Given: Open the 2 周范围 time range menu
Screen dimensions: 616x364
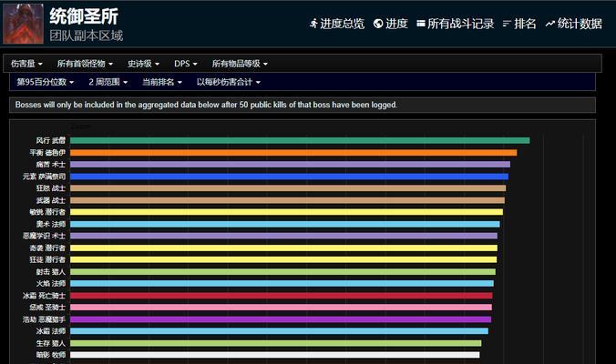Looking at the screenshot, I should point(109,82).
